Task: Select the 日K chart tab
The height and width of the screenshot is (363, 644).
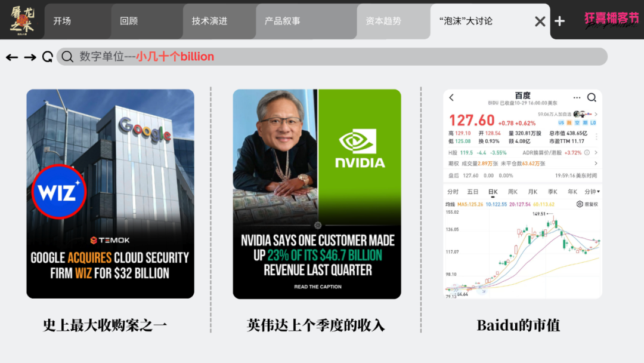Action: [x=493, y=192]
